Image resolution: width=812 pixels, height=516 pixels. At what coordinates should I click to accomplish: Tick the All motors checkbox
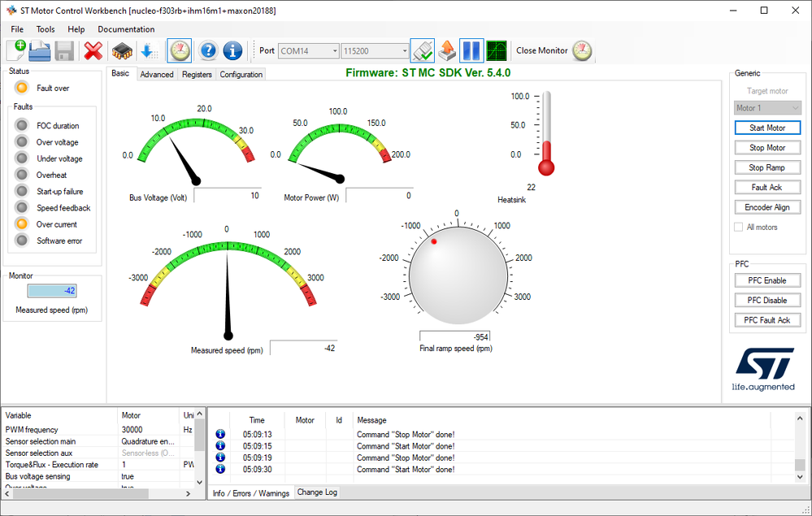tap(739, 228)
